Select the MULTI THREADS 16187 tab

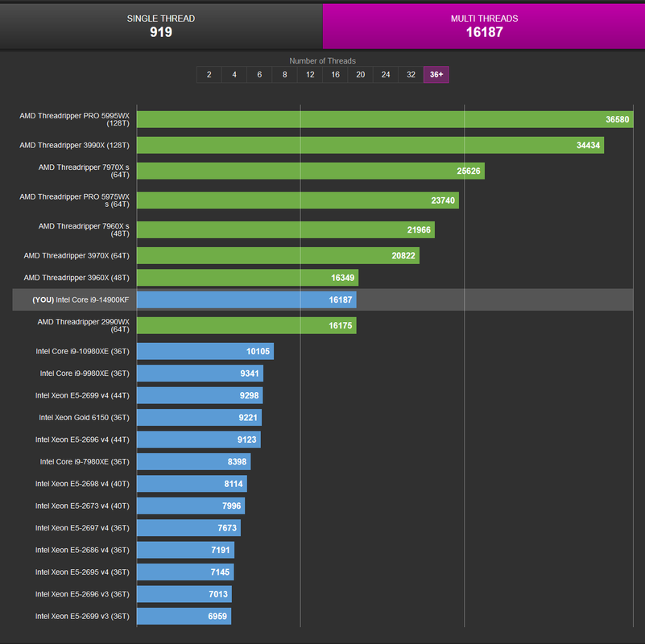[x=484, y=27]
